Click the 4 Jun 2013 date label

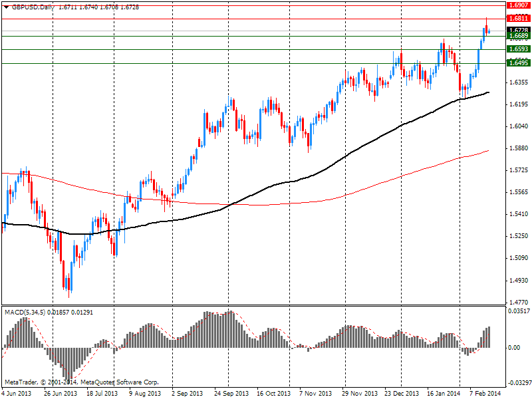click(x=17, y=393)
